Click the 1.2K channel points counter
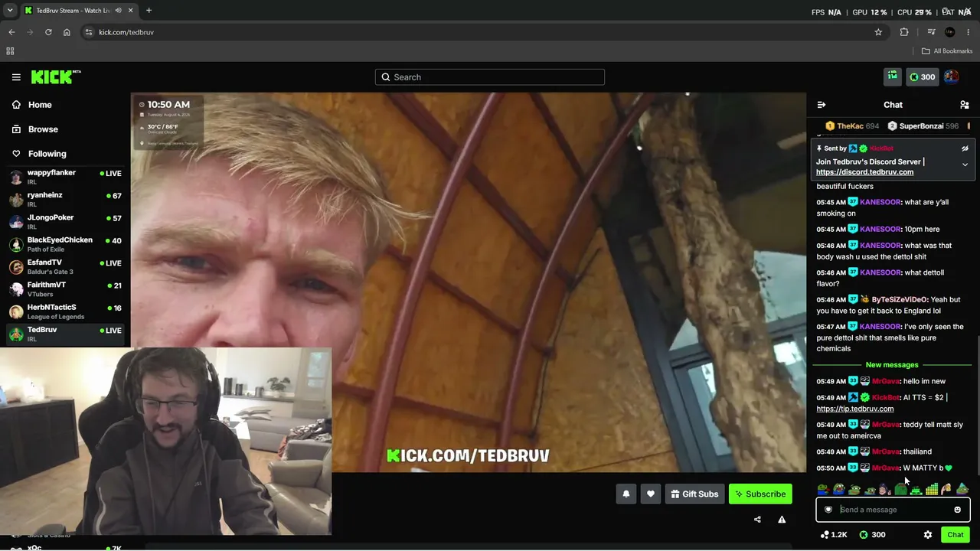The image size is (980, 551). (834, 535)
